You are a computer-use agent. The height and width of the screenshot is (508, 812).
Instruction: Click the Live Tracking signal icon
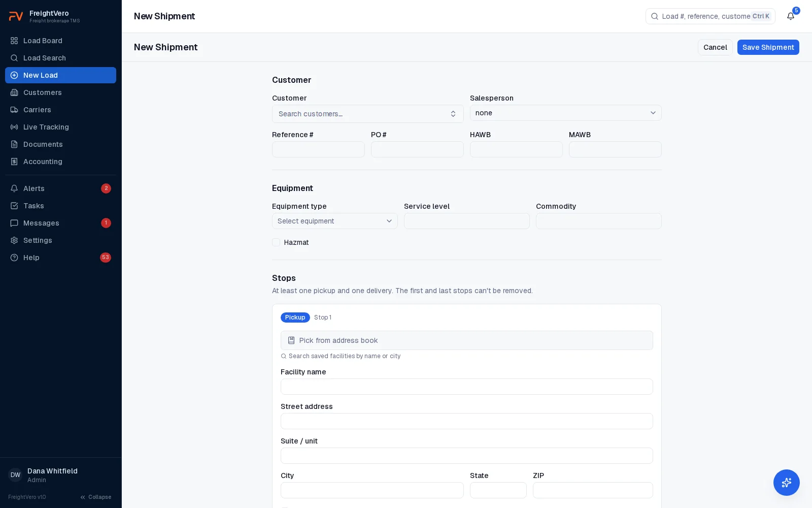point(14,127)
